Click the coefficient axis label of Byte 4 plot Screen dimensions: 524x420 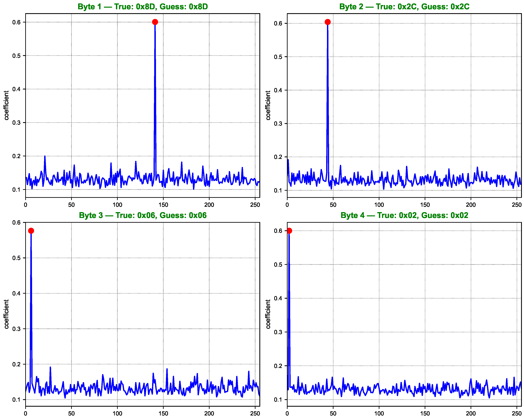pyautogui.click(x=268, y=314)
